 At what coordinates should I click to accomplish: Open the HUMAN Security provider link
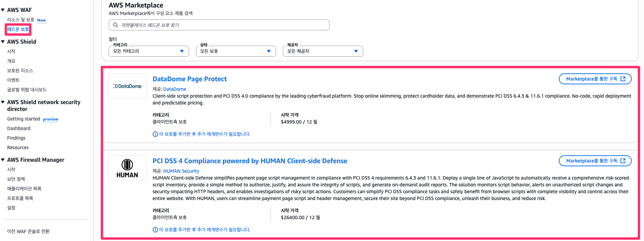click(x=181, y=171)
